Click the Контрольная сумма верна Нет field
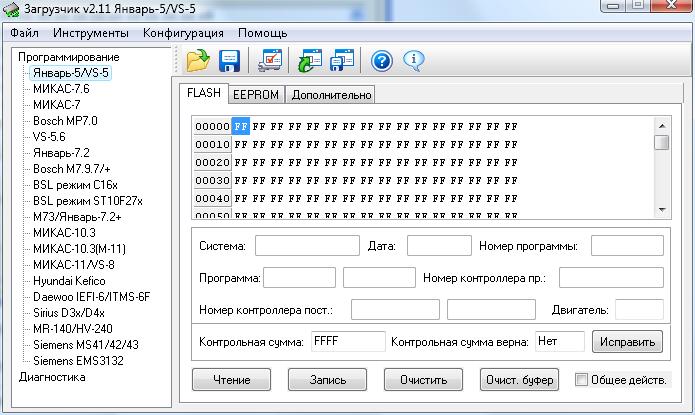This screenshot has height=415, width=695. tap(560, 341)
